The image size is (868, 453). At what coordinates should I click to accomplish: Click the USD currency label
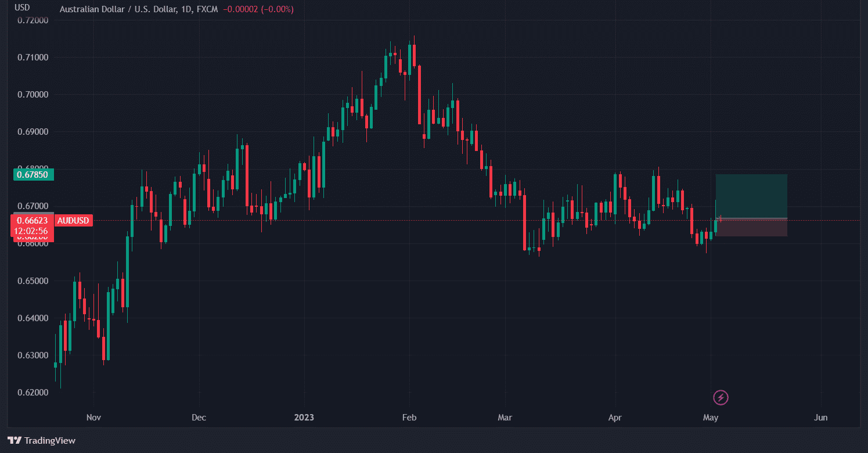coord(23,8)
